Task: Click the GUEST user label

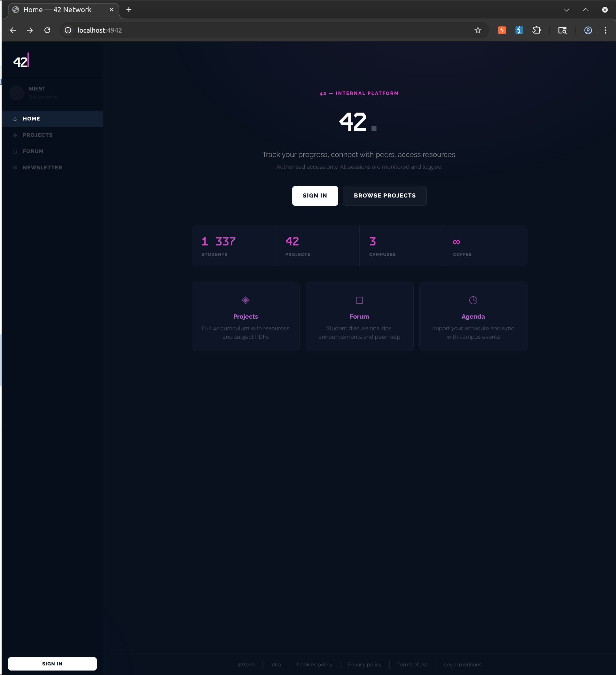Action: pos(37,89)
